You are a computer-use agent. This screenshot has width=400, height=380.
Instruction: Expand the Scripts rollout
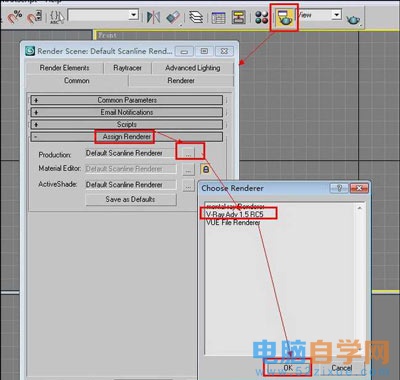click(x=127, y=125)
